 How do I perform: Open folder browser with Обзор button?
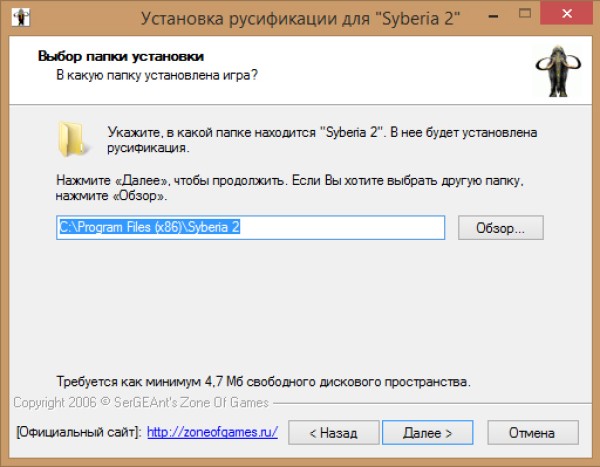click(501, 228)
